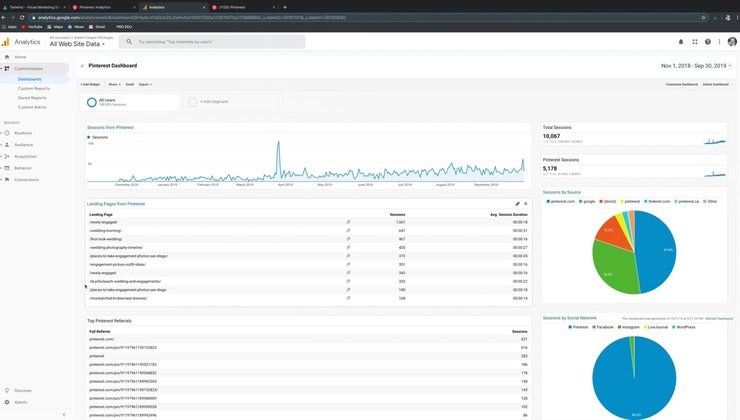Click the Acquisition icon in sidebar
Screen dimensions: 740x420
point(7,156)
